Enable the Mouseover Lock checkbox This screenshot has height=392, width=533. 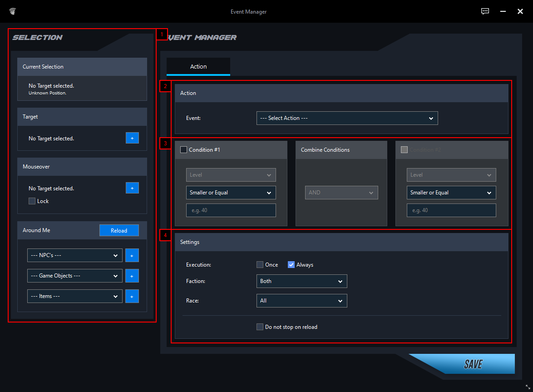32,201
